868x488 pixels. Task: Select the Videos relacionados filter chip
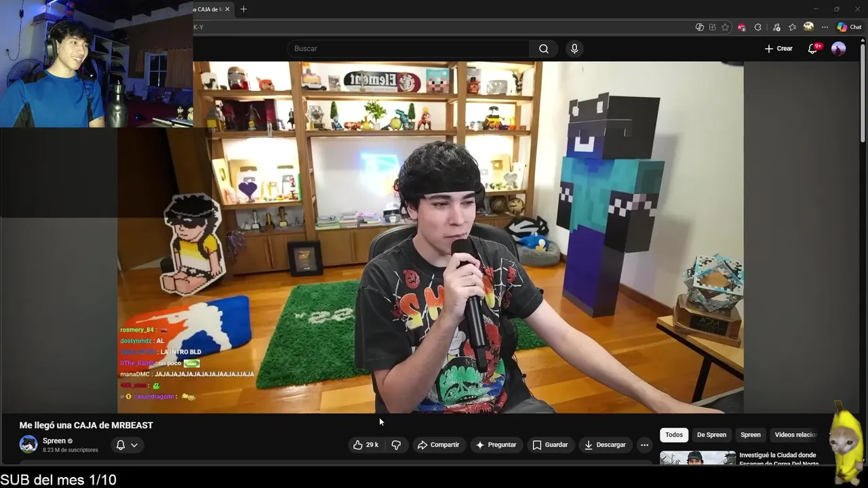[x=796, y=434]
